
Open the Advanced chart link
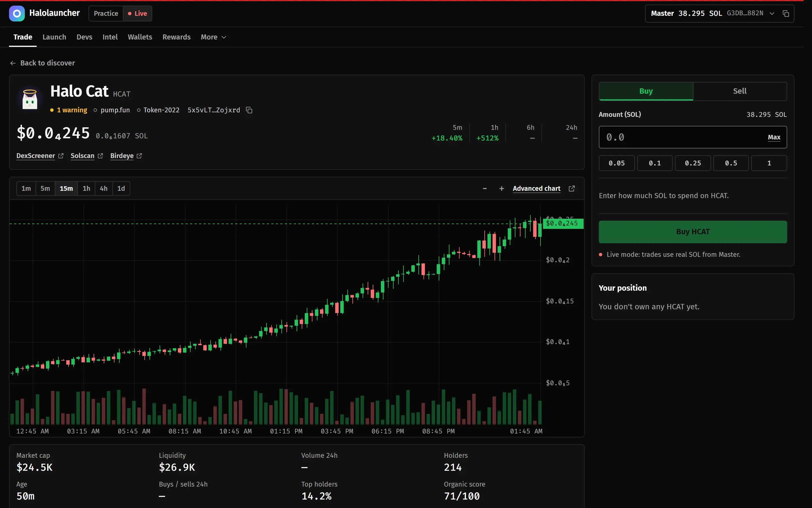click(537, 189)
